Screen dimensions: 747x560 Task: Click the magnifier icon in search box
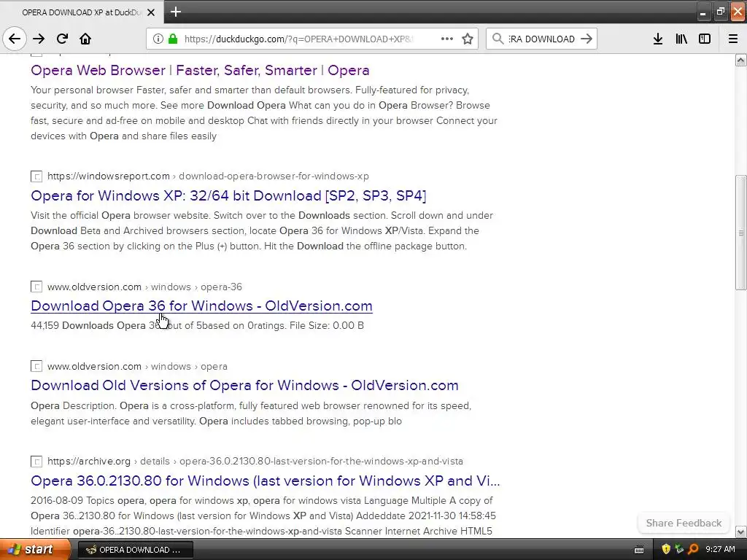pos(498,39)
